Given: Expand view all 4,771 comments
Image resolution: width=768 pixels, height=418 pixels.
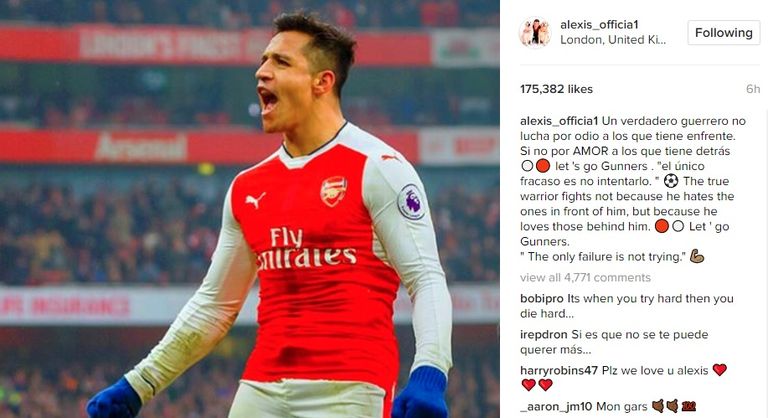Looking at the screenshot, I should [585, 277].
